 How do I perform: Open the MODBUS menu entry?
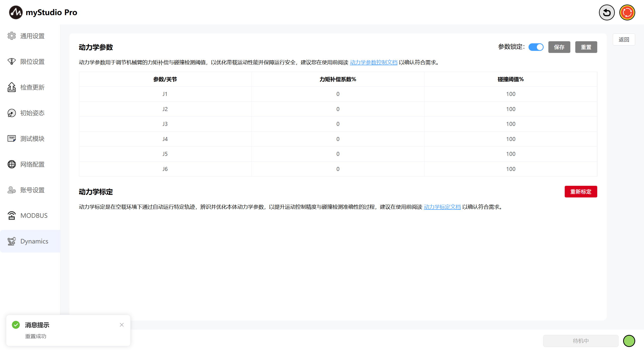coord(34,216)
